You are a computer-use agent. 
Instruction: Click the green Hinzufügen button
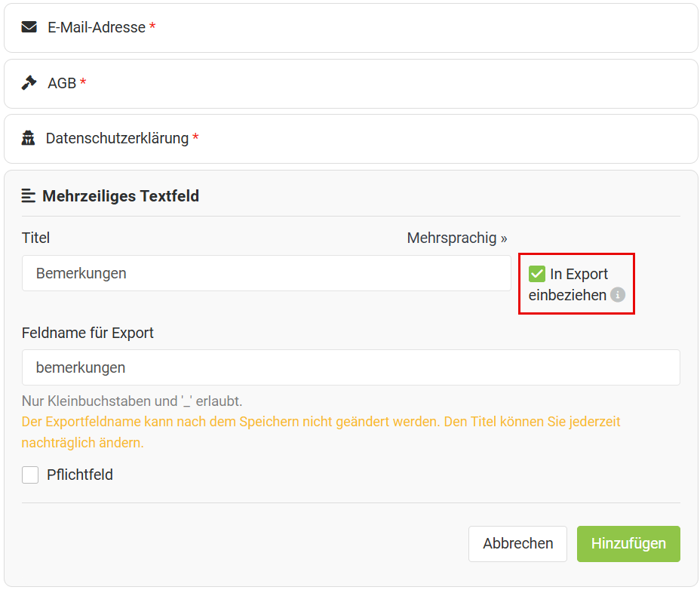pyautogui.click(x=628, y=544)
